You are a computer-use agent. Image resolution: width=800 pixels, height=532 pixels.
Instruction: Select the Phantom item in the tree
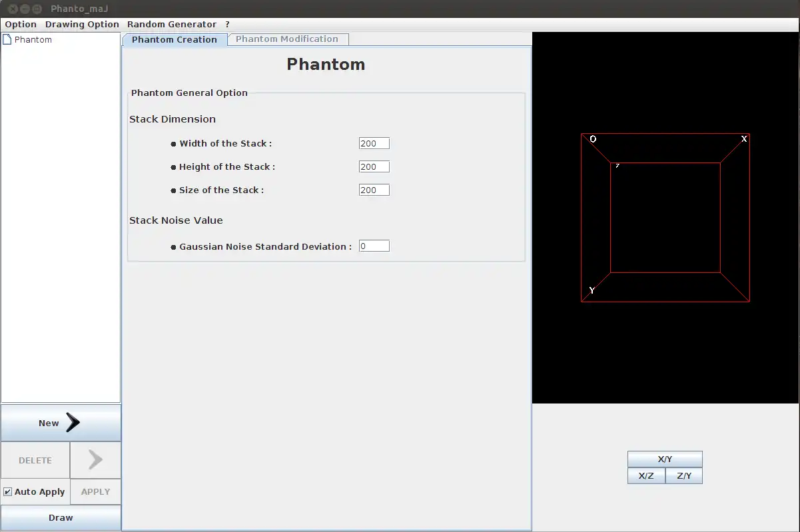point(33,40)
